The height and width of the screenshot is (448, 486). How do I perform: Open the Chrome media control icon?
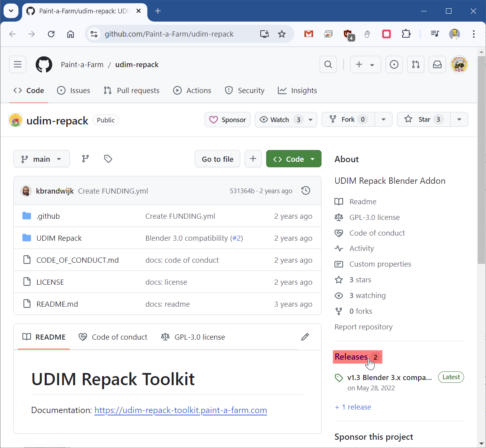coord(435,34)
